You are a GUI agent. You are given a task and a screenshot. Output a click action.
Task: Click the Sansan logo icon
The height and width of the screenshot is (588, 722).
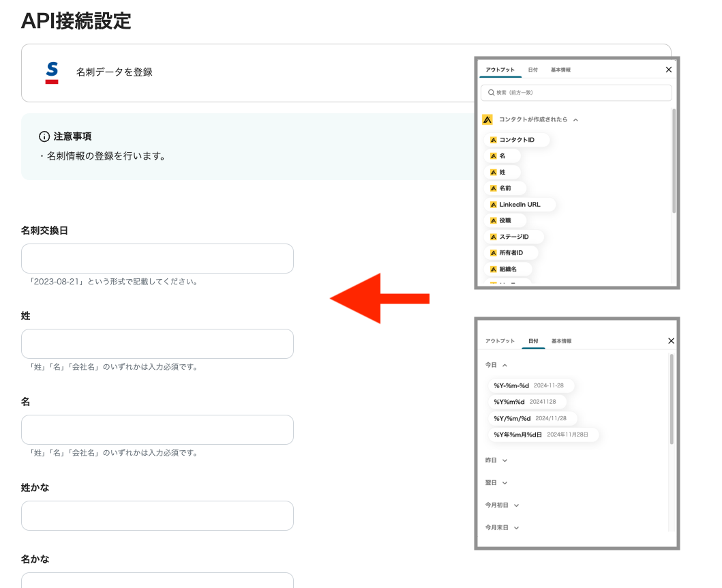click(x=52, y=72)
